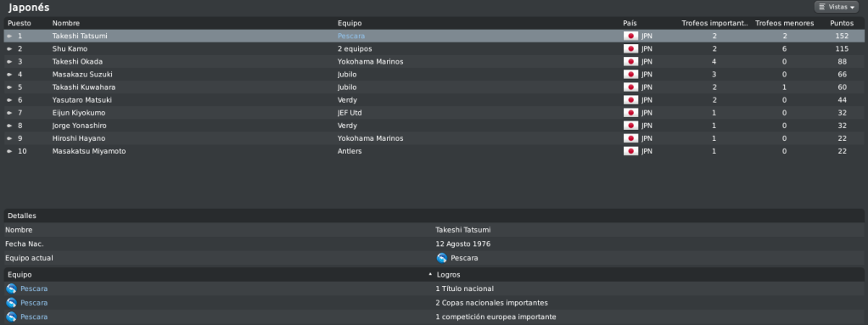Click the Japan flag for Takeshi Okada
Screen dimensions: 868x325
point(630,61)
